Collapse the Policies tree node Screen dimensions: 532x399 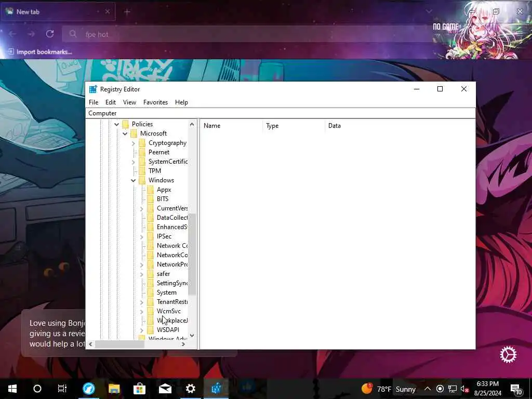click(x=117, y=124)
